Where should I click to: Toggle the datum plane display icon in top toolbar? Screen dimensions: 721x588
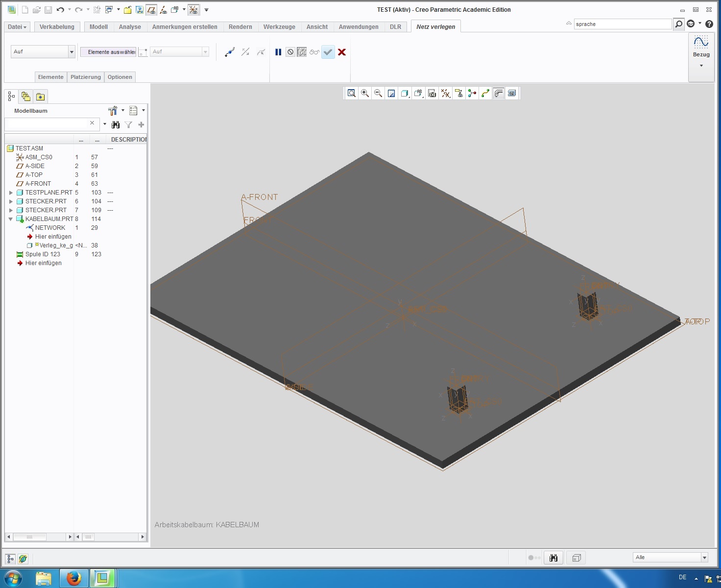[151, 10]
